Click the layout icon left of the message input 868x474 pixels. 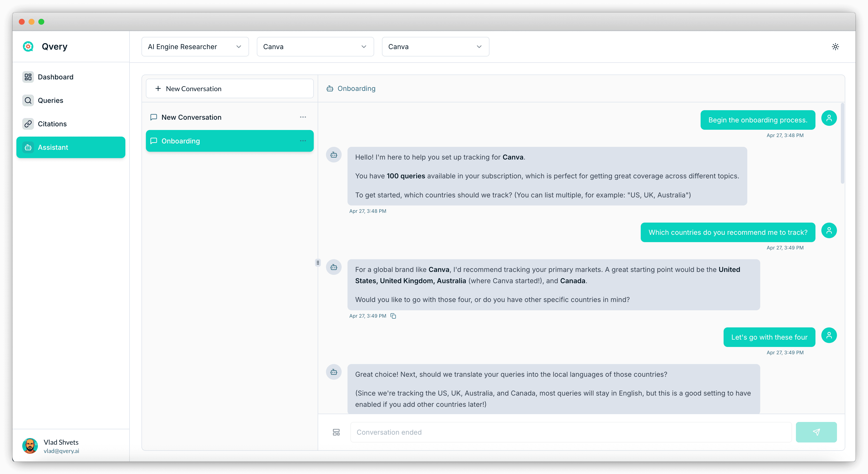click(336, 432)
